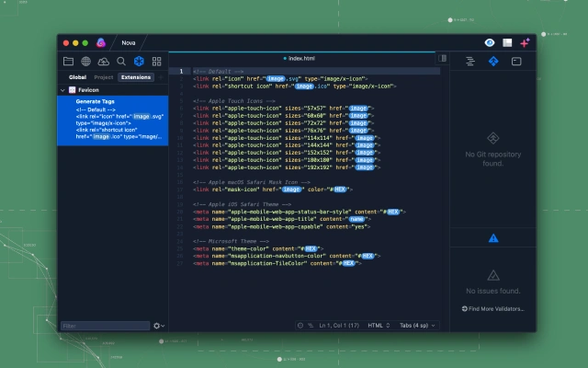Click the HEX placeholder in theme-color line
588x368 pixels.
[x=311, y=248]
